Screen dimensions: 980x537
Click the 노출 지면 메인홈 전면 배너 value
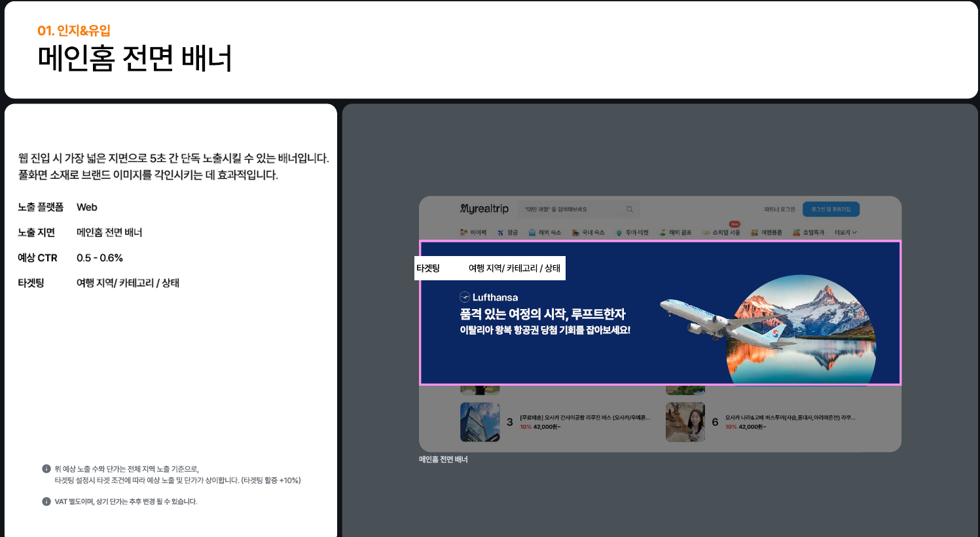click(x=109, y=232)
